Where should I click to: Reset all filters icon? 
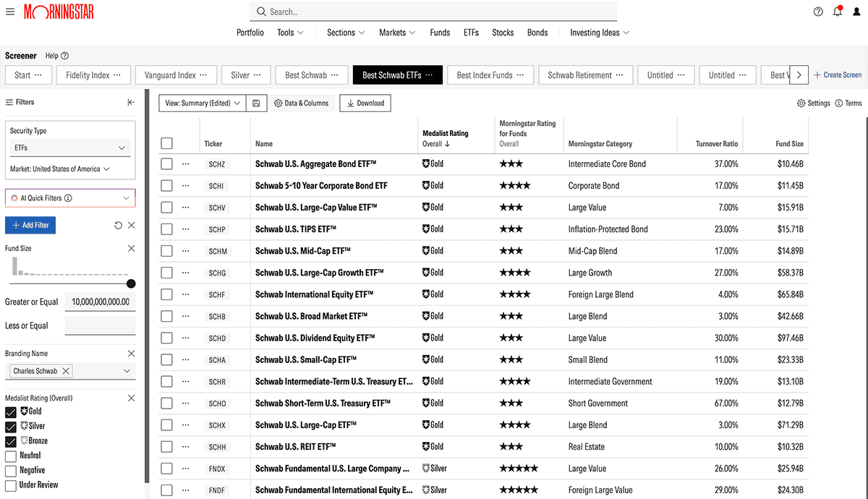pyautogui.click(x=119, y=226)
